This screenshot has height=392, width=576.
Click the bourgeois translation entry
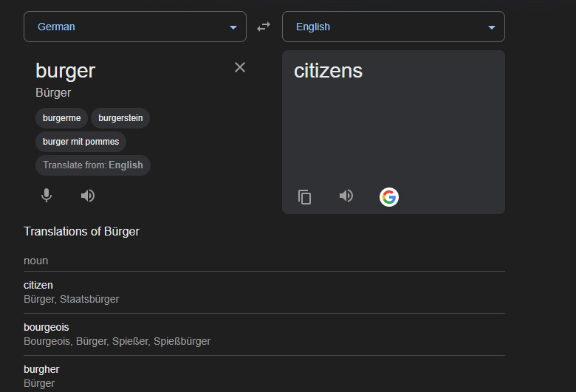[x=47, y=327]
